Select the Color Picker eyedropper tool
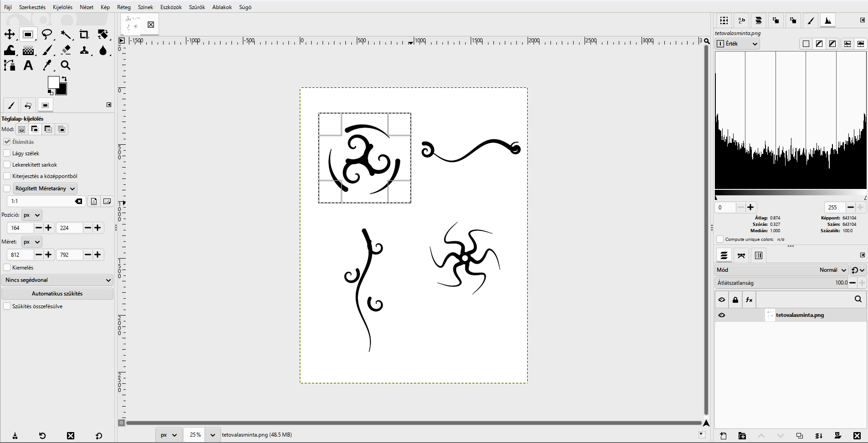The width and height of the screenshot is (868, 443). (x=47, y=66)
